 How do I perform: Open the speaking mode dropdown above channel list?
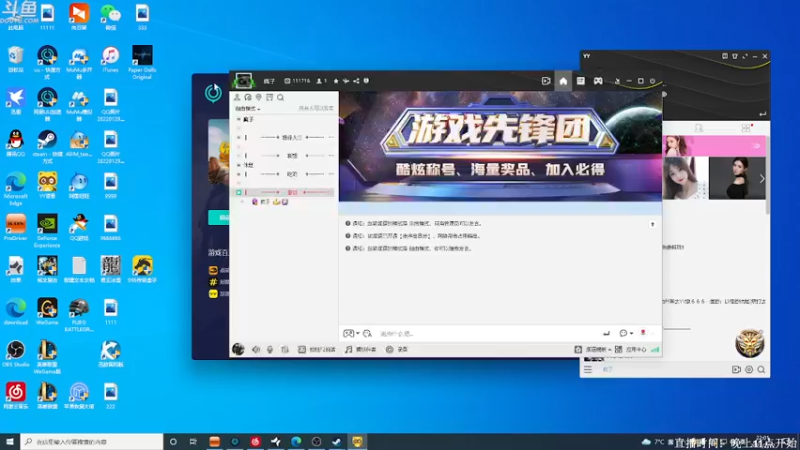click(x=247, y=109)
